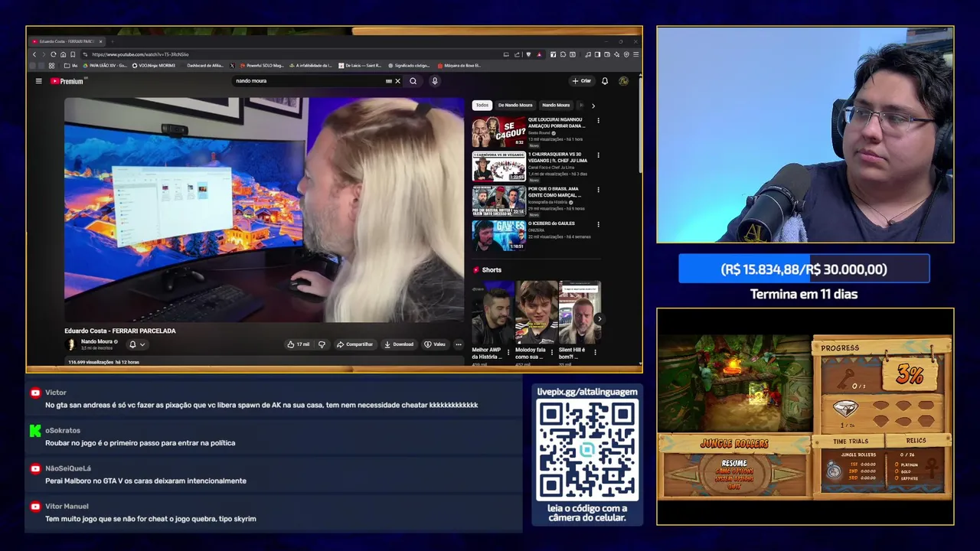Open options menu for '1 CHURRASQUEIRA VS 30' video
This screenshot has width=980, height=551.
pos(598,155)
